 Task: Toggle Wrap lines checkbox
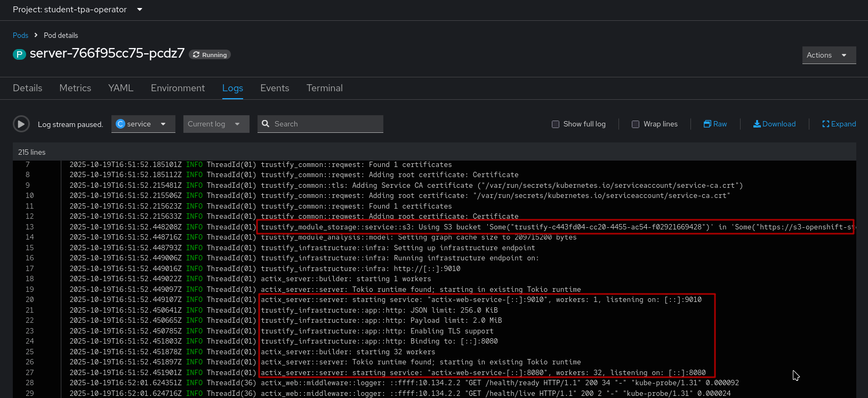click(x=636, y=124)
